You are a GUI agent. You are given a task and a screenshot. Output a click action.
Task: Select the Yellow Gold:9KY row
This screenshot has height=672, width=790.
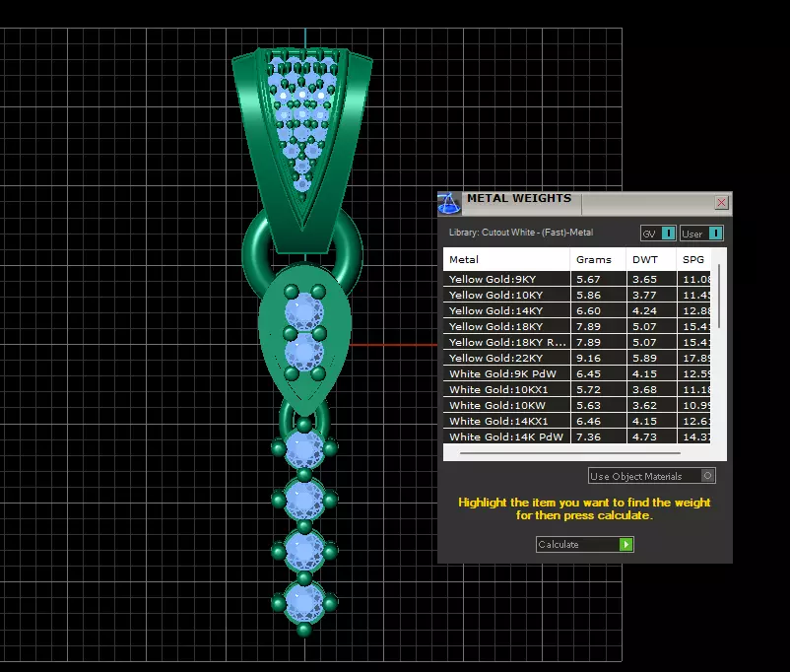coord(577,279)
